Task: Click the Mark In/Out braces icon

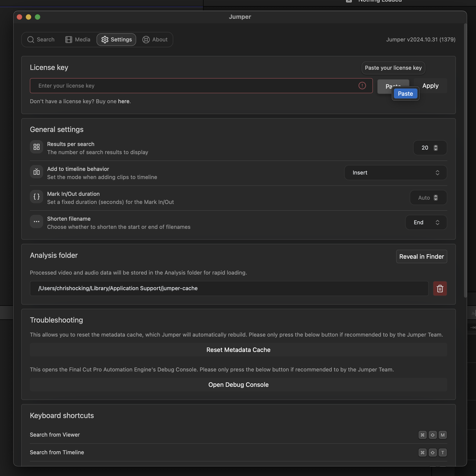Action: point(36,197)
